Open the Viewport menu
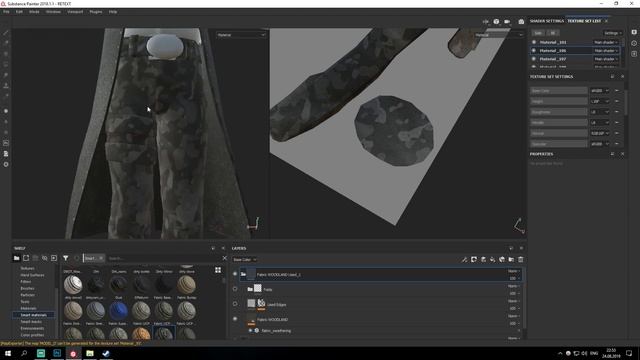Viewport: 640px width, 360px height. [75, 12]
